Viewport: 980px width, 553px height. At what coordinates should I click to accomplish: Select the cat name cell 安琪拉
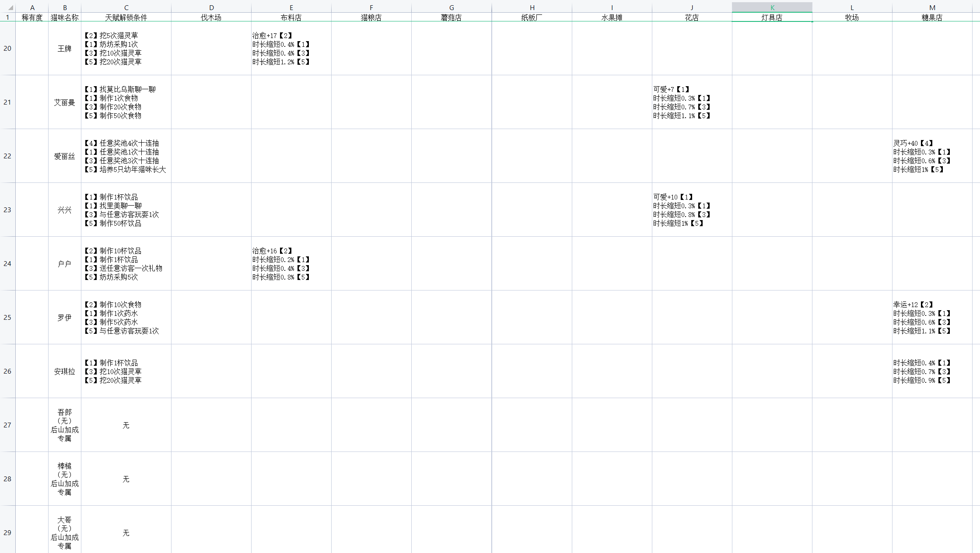[x=65, y=371]
